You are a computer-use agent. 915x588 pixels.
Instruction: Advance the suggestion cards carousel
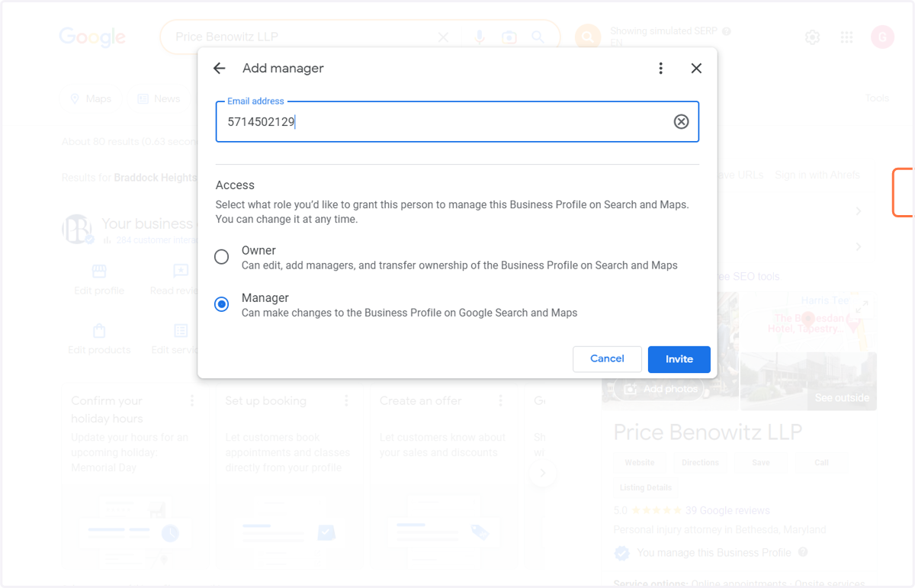click(543, 473)
